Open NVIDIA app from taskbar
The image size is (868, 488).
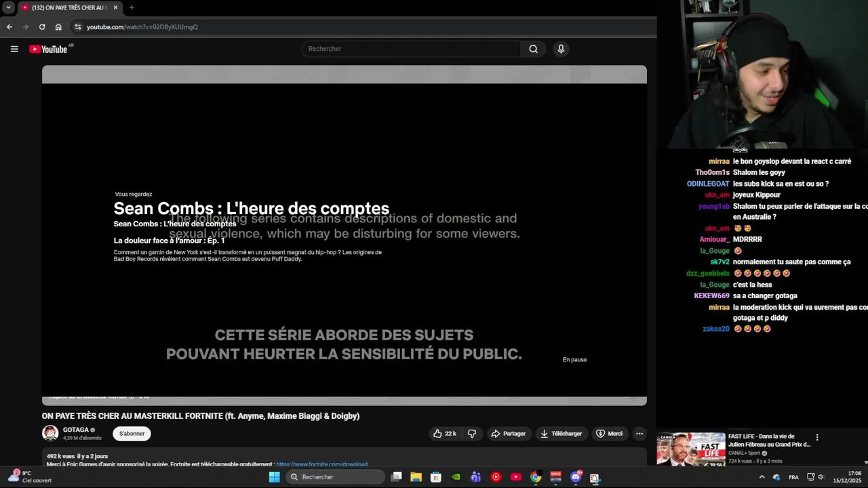(456, 477)
